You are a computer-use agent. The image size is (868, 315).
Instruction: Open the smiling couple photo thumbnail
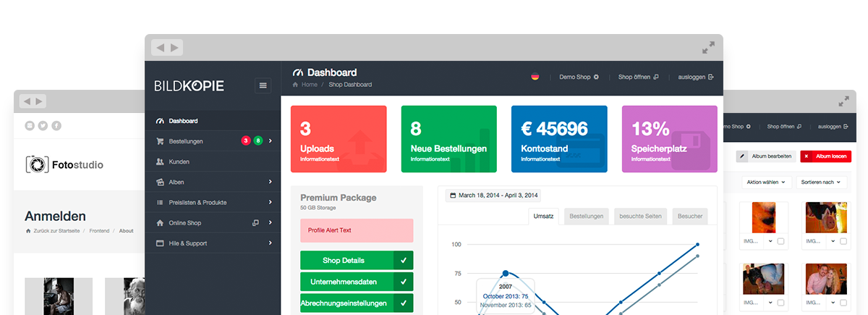point(827,279)
